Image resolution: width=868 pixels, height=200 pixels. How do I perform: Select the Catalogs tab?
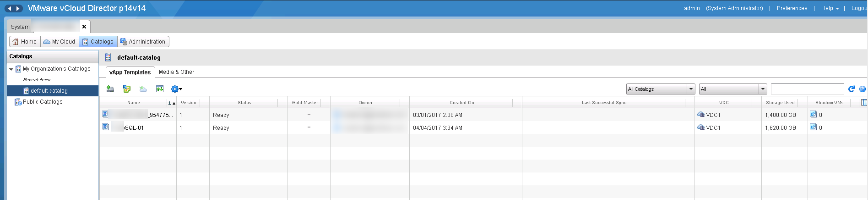[98, 42]
